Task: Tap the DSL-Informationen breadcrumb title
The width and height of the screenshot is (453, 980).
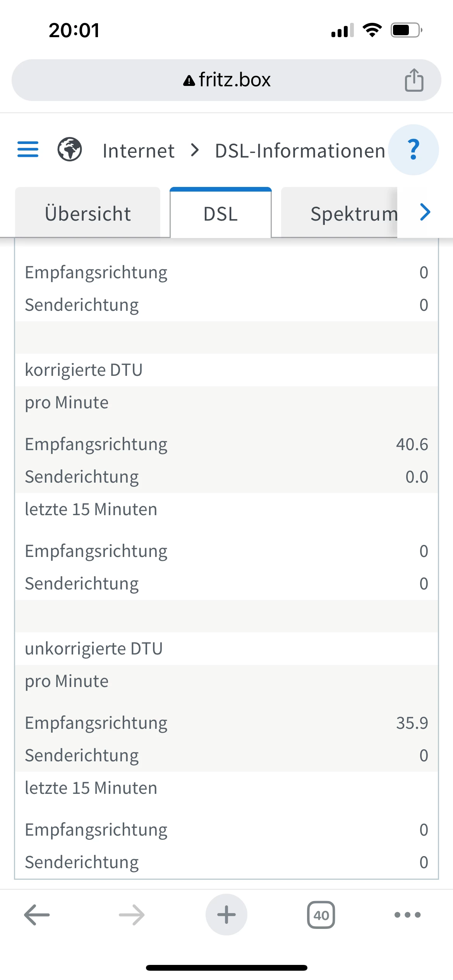Action: [300, 151]
